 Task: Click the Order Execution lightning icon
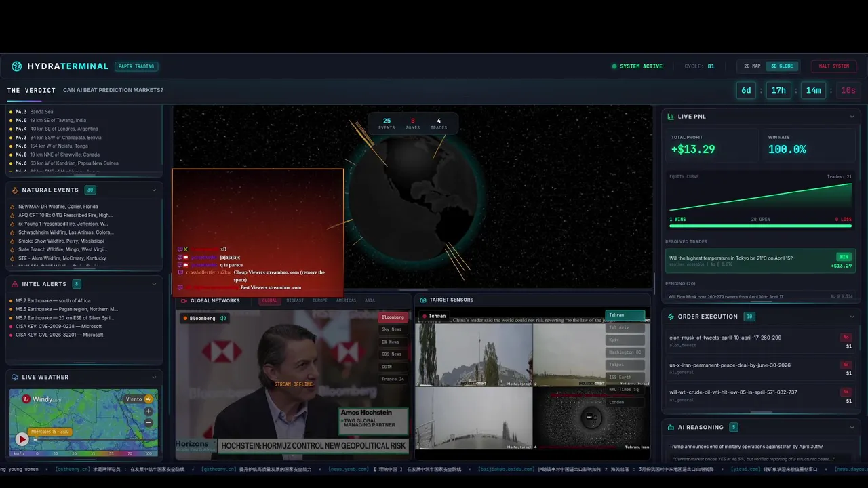click(671, 317)
